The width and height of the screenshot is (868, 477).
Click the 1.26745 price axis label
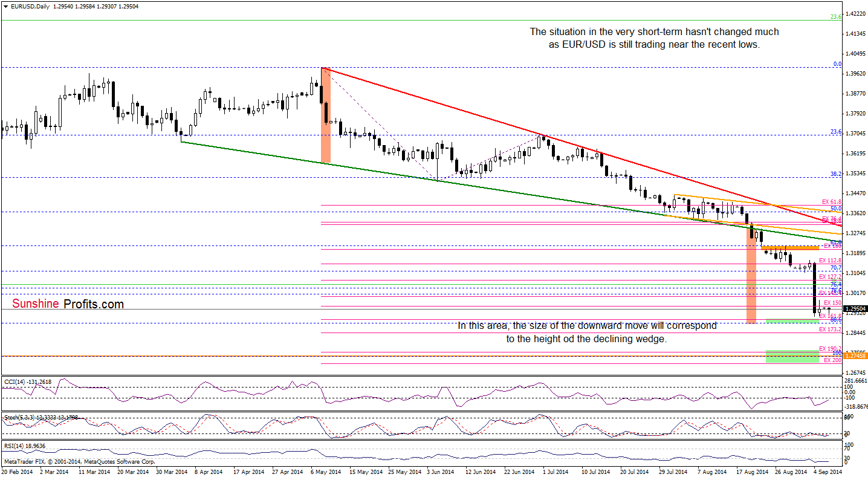pos(855,372)
